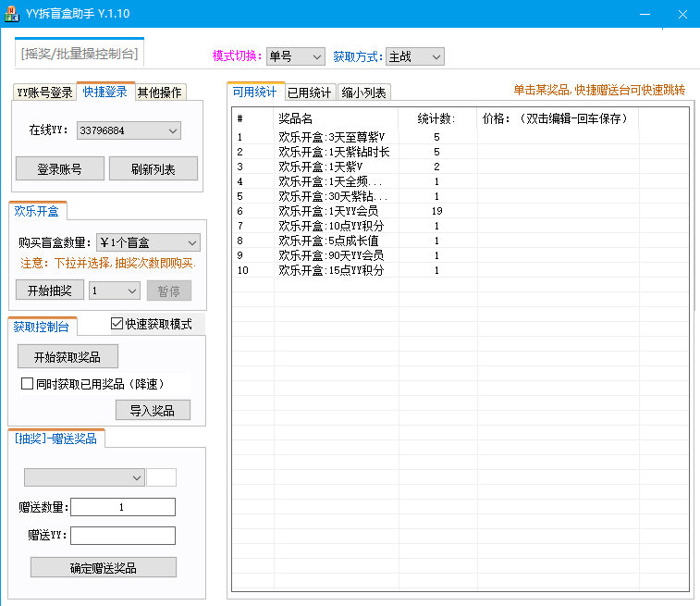The height and width of the screenshot is (606, 700).
Task: Select the [抽奖]-赠送奖品 tab
Action: tap(55, 439)
